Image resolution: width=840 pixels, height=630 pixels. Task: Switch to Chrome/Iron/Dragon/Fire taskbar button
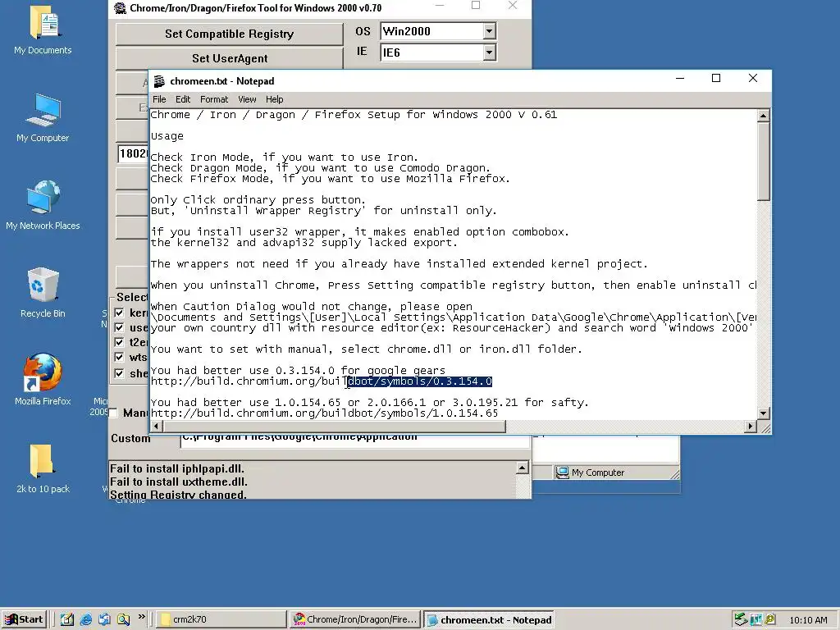click(x=356, y=619)
